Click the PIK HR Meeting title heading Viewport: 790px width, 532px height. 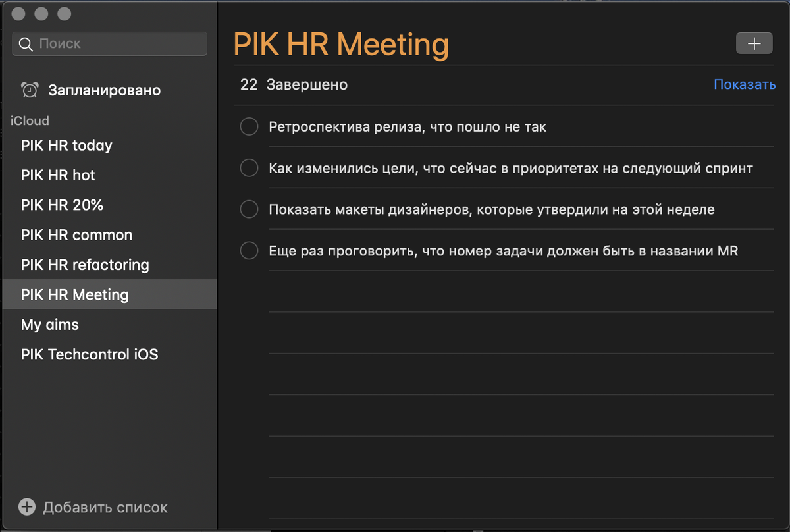tap(341, 45)
